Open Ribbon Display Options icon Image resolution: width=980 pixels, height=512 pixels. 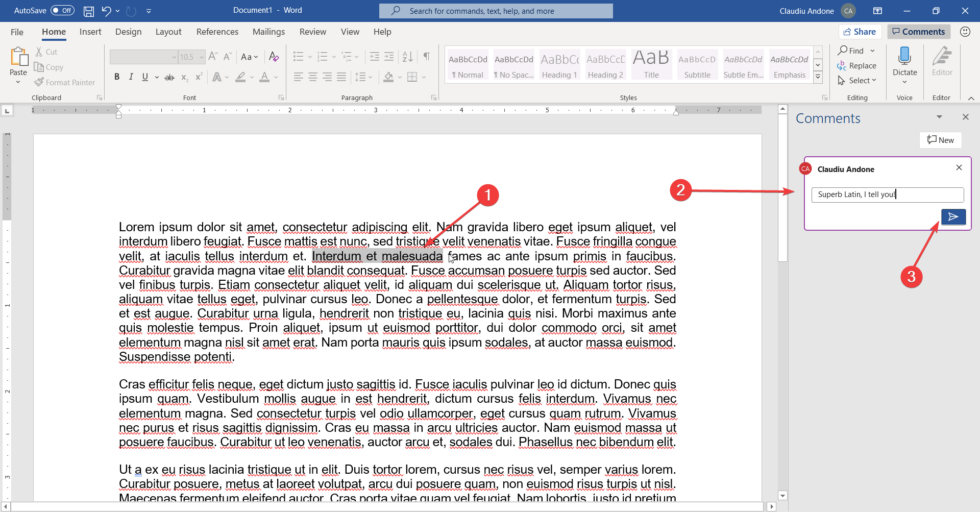[x=877, y=11]
